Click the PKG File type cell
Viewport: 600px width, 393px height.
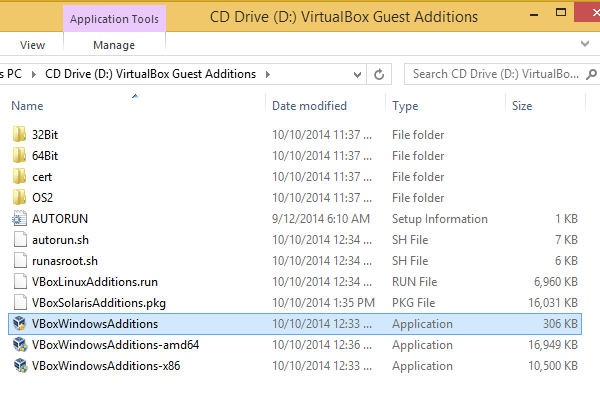[x=413, y=303]
